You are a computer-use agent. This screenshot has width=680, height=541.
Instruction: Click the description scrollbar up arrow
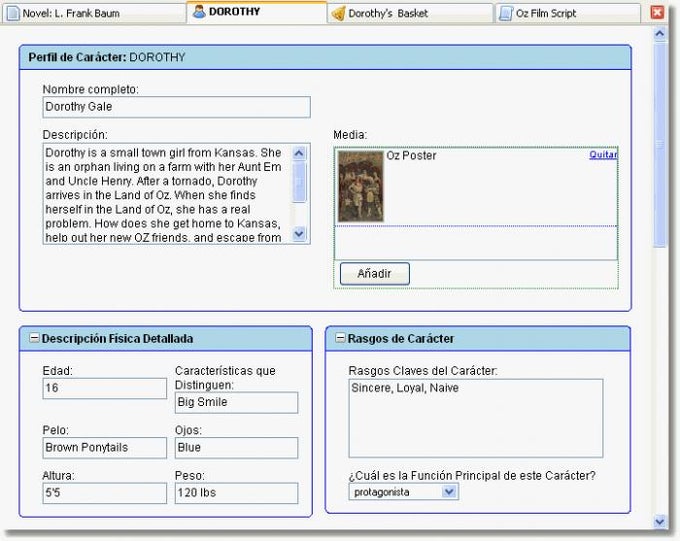pyautogui.click(x=299, y=153)
